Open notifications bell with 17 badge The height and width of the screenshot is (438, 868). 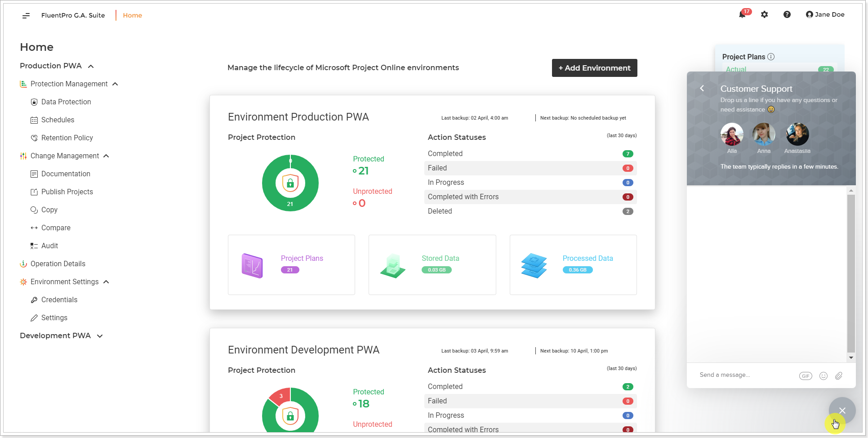pos(743,14)
